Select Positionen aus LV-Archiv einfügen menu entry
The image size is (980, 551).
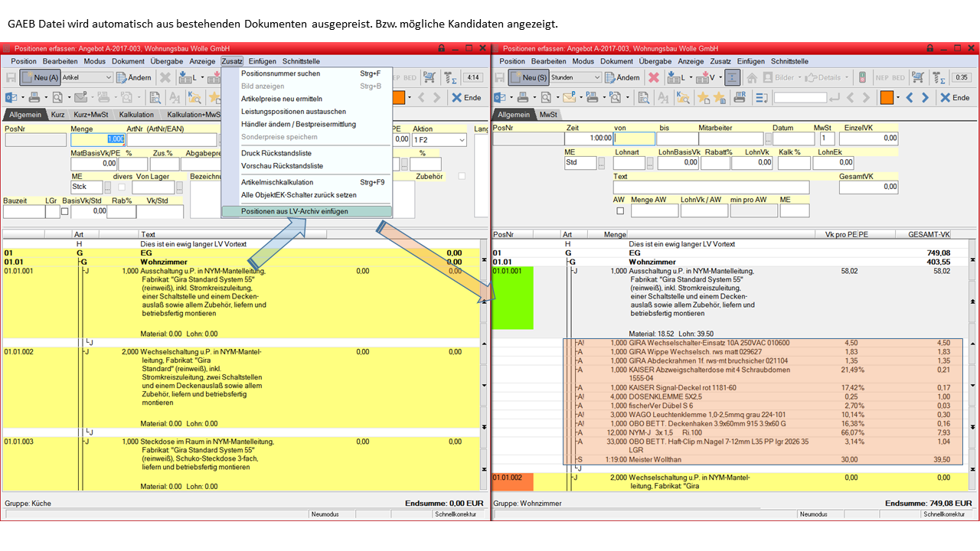tap(306, 211)
